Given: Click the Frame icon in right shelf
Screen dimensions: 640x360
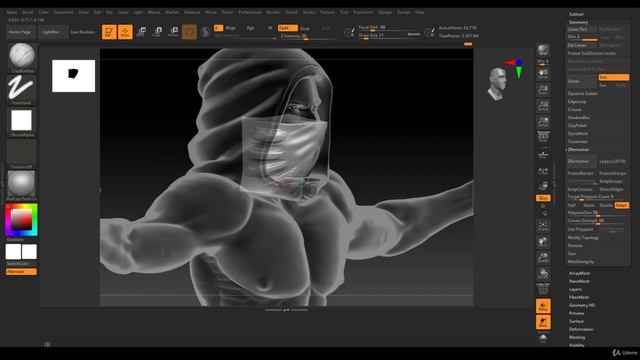Looking at the screenshot, I should (x=543, y=226).
